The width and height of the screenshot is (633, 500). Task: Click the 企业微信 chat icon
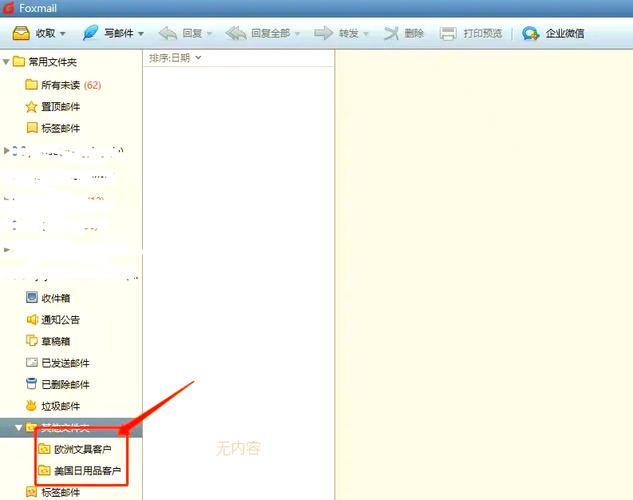click(x=530, y=33)
